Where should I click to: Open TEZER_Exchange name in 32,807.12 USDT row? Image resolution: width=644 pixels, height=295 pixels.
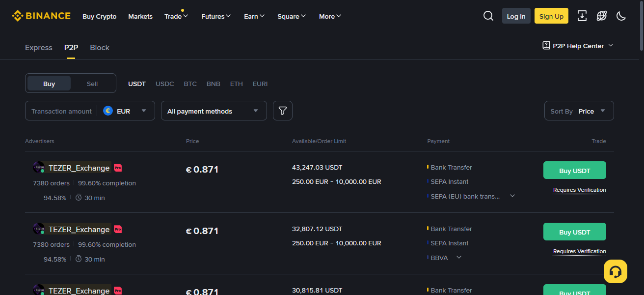[79, 229]
